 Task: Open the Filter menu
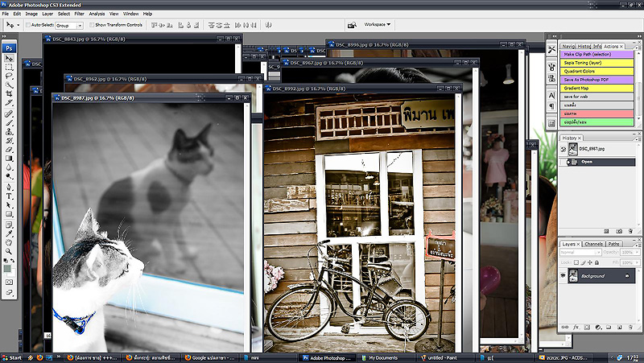click(x=79, y=14)
